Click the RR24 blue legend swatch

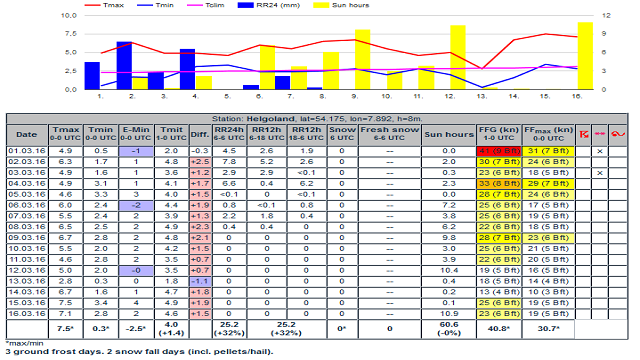tap(245, 5)
